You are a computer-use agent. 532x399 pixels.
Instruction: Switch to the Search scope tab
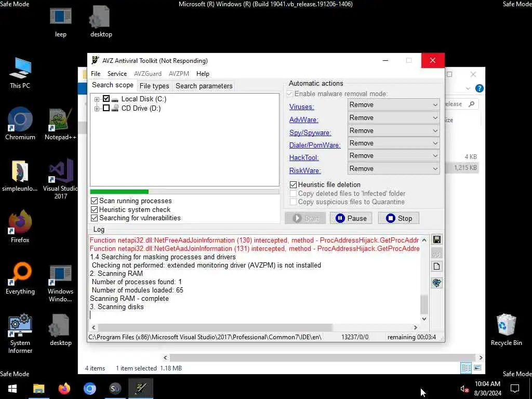point(113,85)
